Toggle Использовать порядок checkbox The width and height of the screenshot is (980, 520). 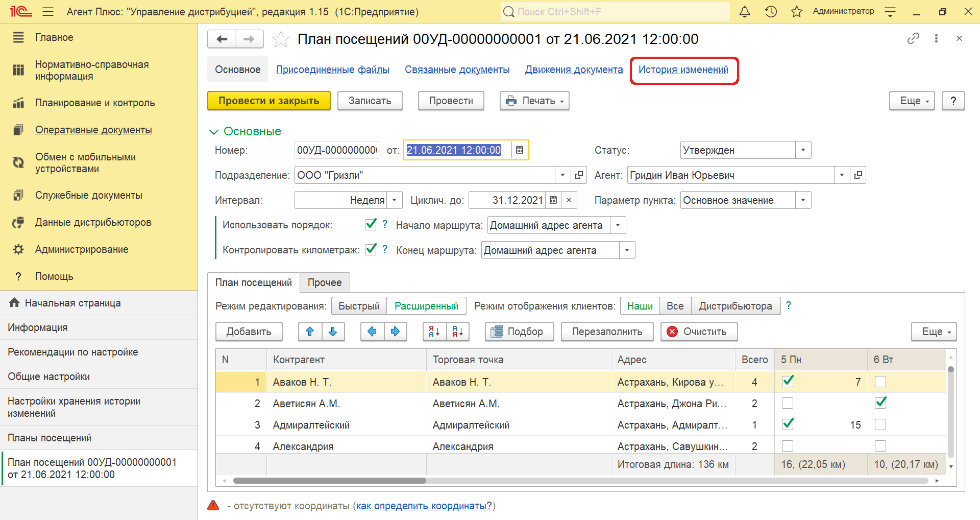(371, 224)
